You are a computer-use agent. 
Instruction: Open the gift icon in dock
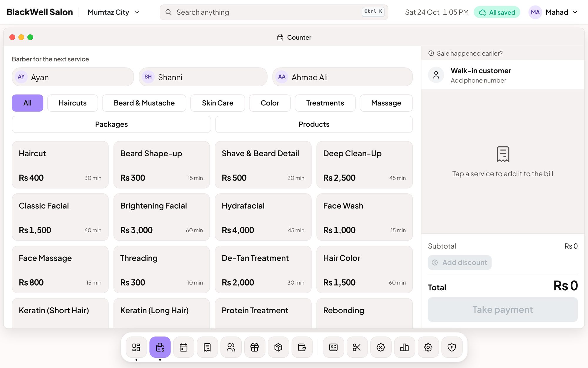pos(255,347)
